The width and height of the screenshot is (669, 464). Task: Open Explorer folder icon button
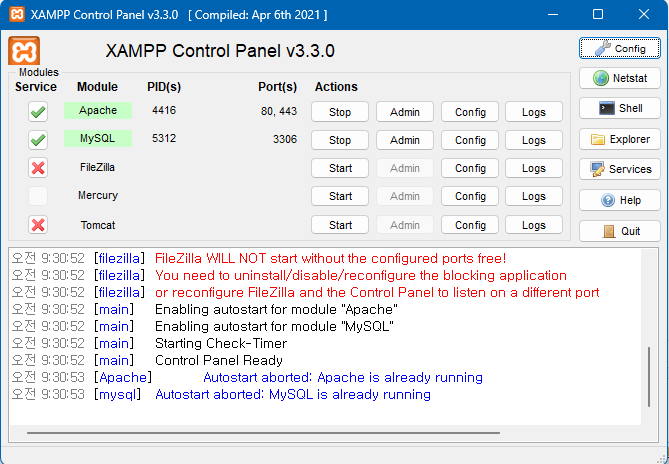619,139
